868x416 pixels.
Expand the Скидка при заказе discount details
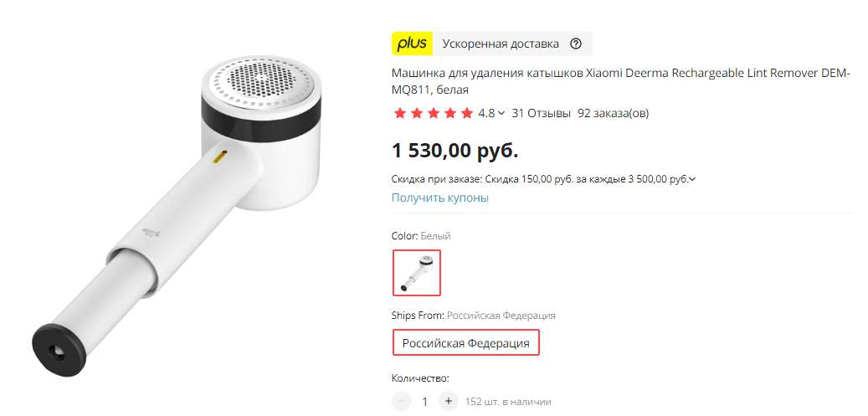692,178
